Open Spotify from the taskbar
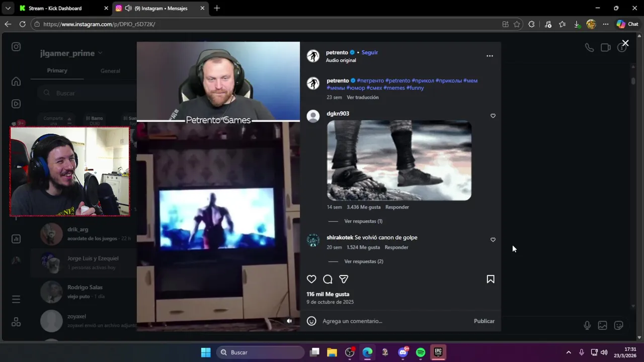This screenshot has width=644, height=362. (x=421, y=352)
